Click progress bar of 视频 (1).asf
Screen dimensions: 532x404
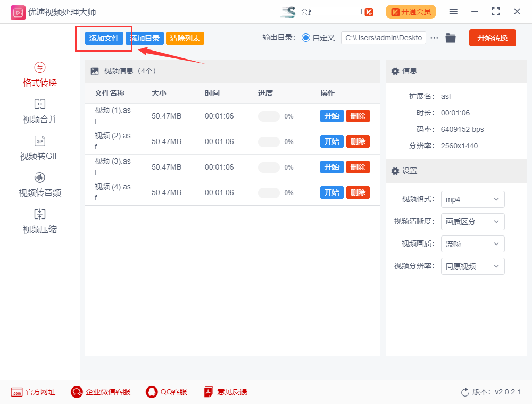(x=269, y=116)
